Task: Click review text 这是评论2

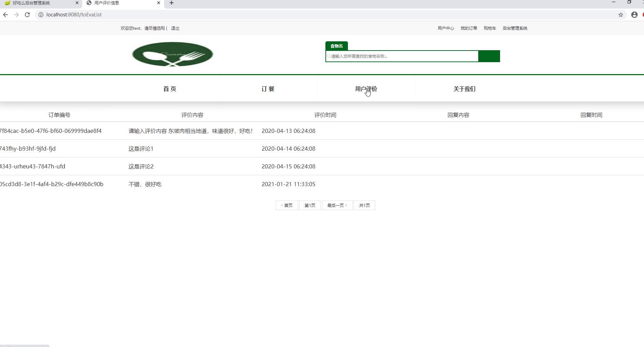Action: tap(141, 166)
